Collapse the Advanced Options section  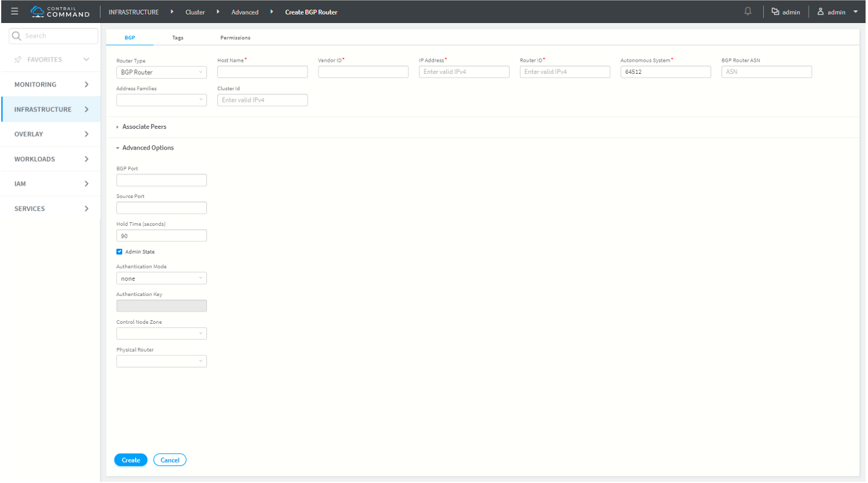[x=145, y=148]
